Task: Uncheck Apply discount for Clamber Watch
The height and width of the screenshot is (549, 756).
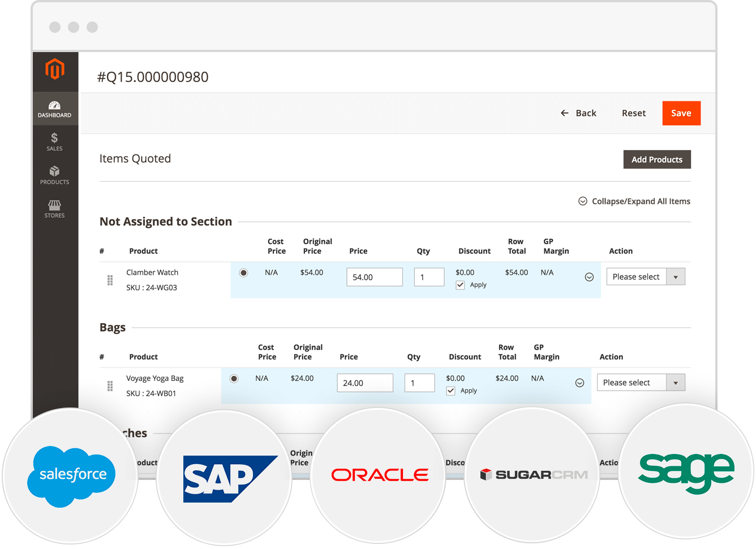Action: (461, 285)
